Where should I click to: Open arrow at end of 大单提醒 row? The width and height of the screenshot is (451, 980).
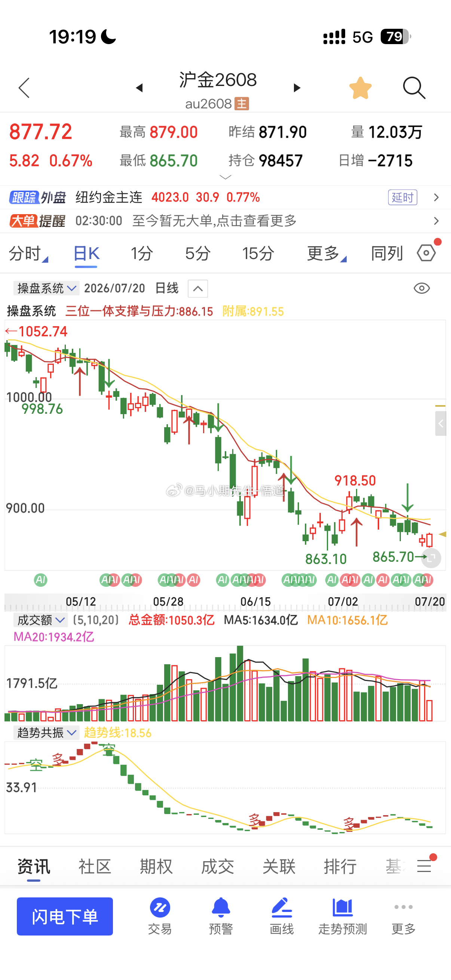436,221
